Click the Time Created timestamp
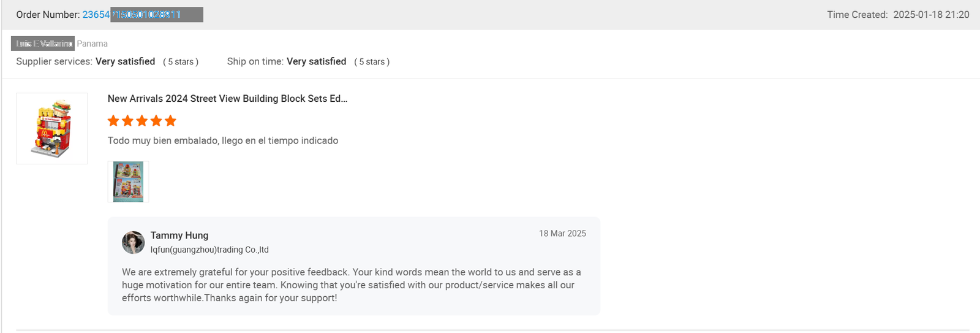The width and height of the screenshot is (980, 333). pyautogui.click(x=930, y=15)
